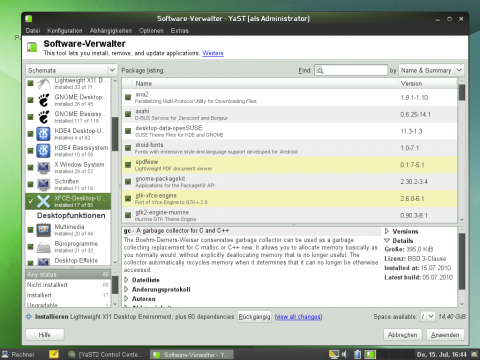Open the Rechner menu icon in taskbar

point(5,354)
